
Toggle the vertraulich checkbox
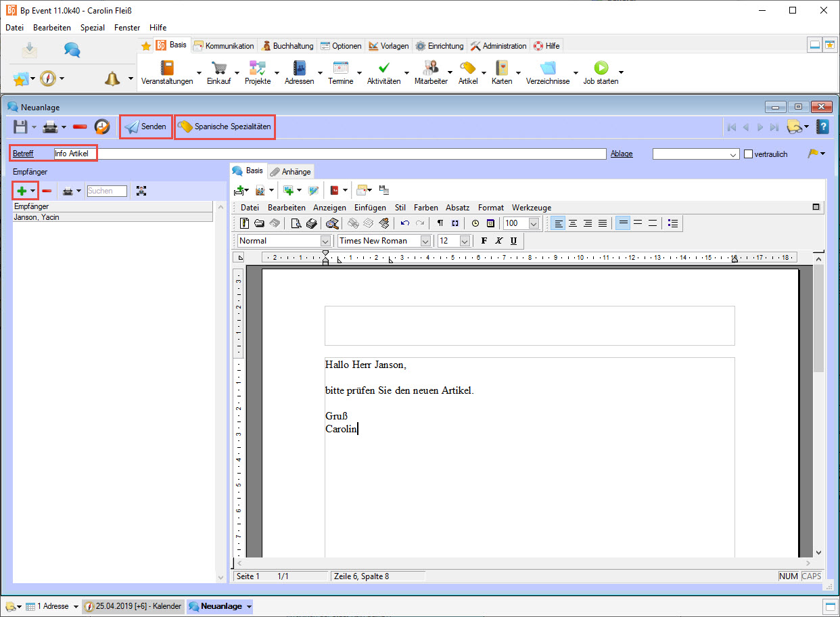pos(748,154)
